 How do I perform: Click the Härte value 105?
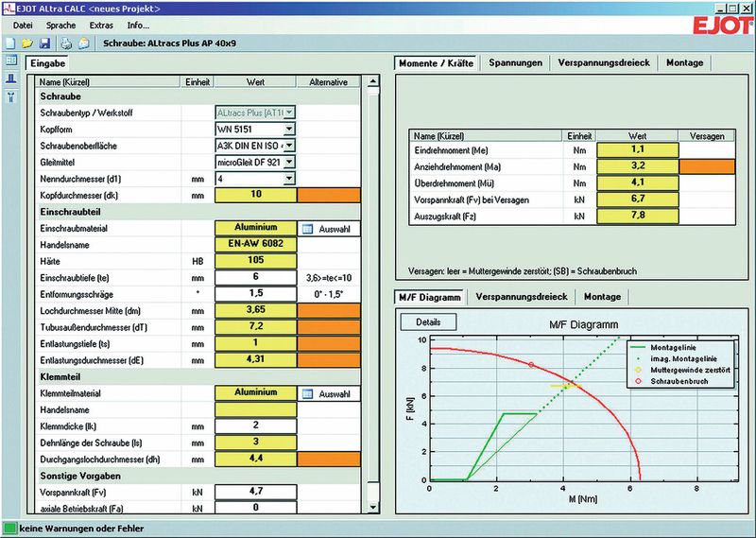[x=255, y=261]
